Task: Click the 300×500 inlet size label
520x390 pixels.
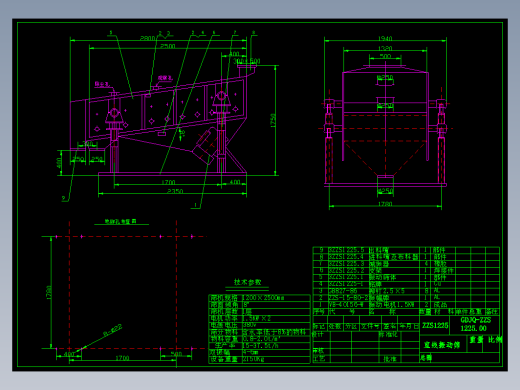Action: [x=246, y=61]
